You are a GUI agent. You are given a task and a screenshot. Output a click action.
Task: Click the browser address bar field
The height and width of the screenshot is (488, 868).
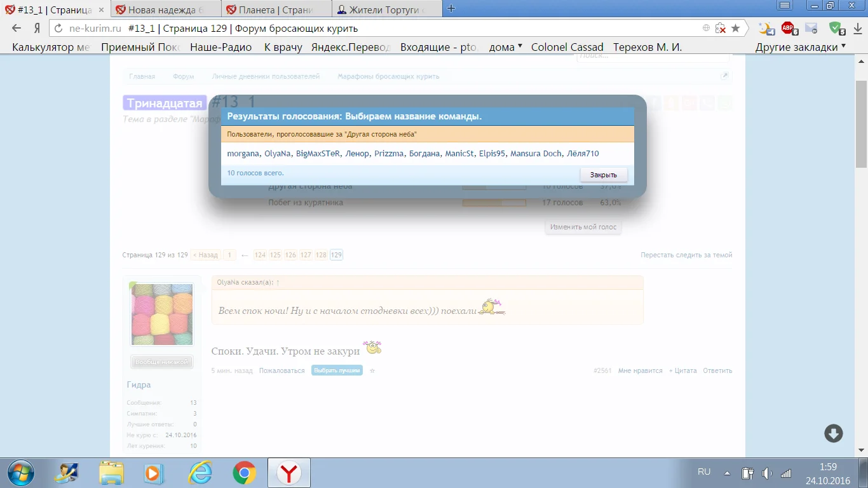click(x=400, y=28)
